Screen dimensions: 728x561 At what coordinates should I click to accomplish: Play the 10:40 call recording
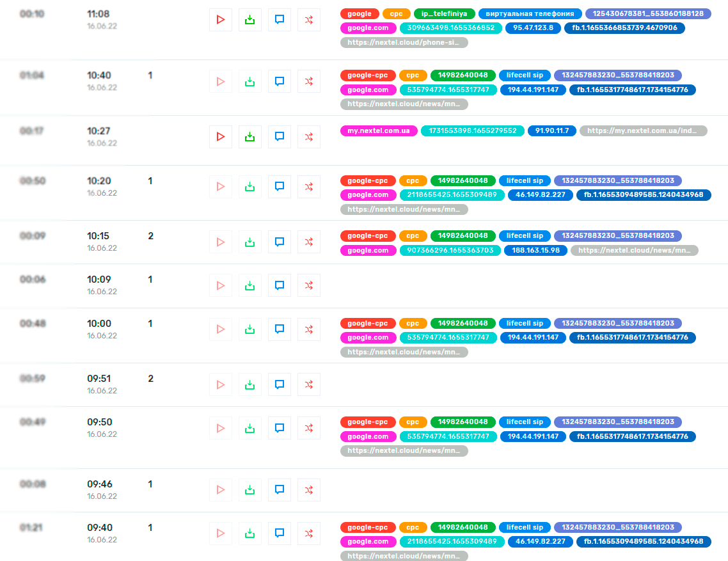(x=221, y=81)
